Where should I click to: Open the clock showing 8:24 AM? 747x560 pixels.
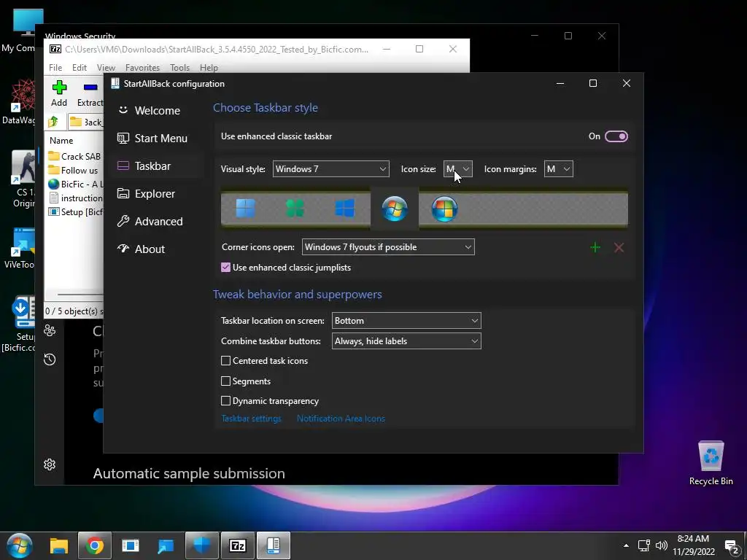point(694,545)
